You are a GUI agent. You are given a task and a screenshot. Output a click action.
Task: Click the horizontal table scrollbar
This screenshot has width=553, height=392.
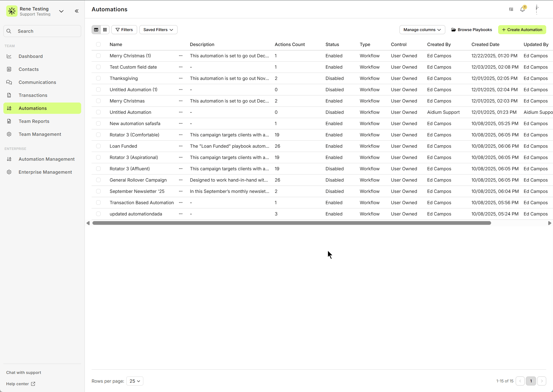(291, 223)
